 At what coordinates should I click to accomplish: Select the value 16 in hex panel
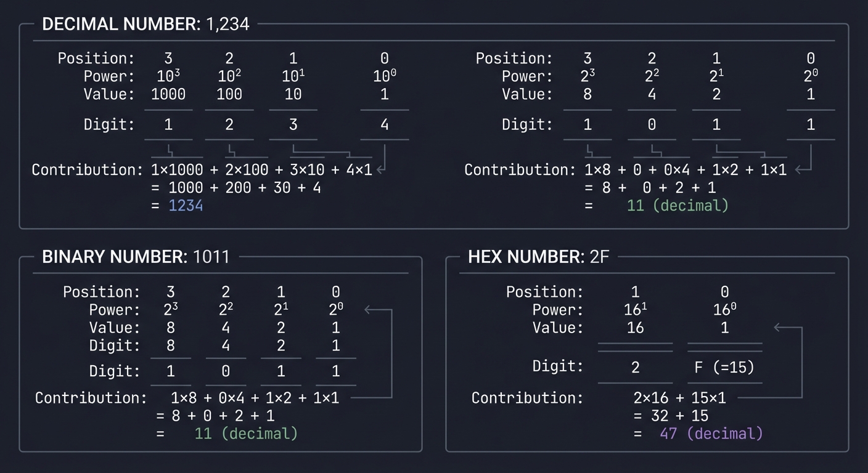click(x=635, y=328)
